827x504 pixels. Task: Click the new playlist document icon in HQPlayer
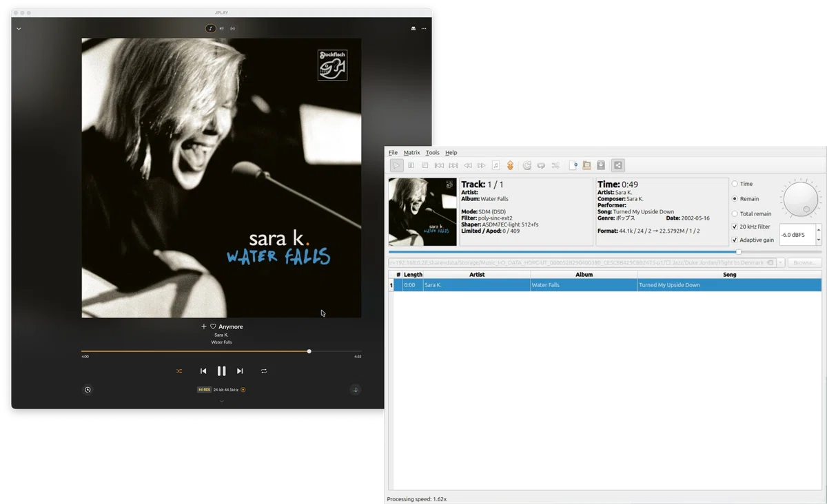[573, 165]
